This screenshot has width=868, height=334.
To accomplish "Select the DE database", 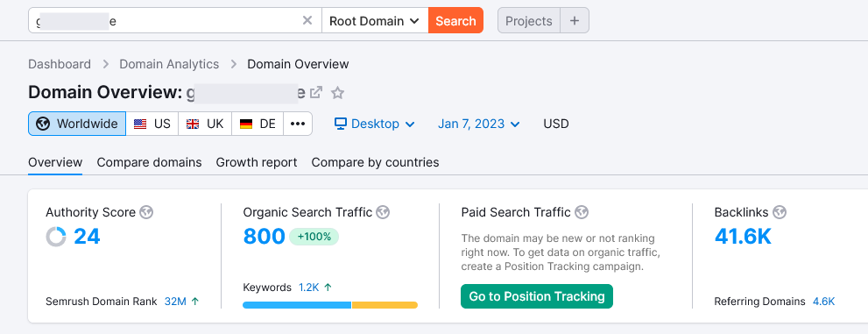I will 258,124.
